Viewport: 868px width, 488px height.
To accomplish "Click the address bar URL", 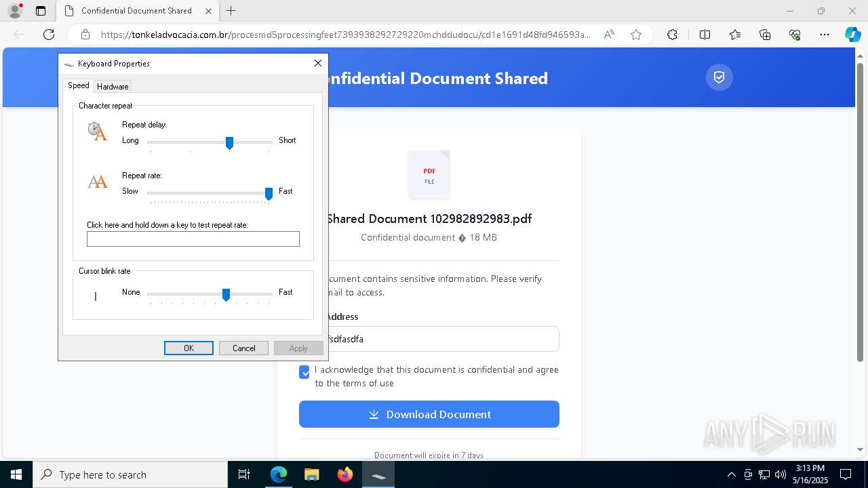I will pos(345,35).
